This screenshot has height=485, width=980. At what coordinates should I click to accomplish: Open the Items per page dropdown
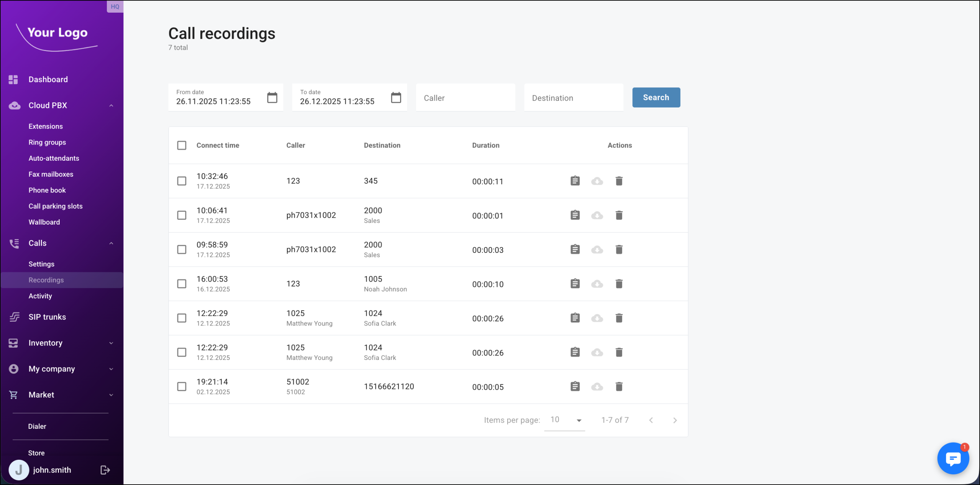coord(565,420)
